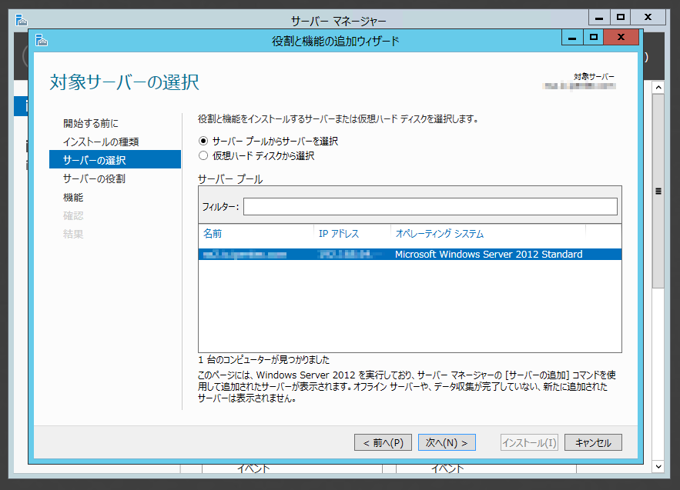
Task: Maximize the 役割と機能の追加ウィザード window
Action: pos(594,38)
